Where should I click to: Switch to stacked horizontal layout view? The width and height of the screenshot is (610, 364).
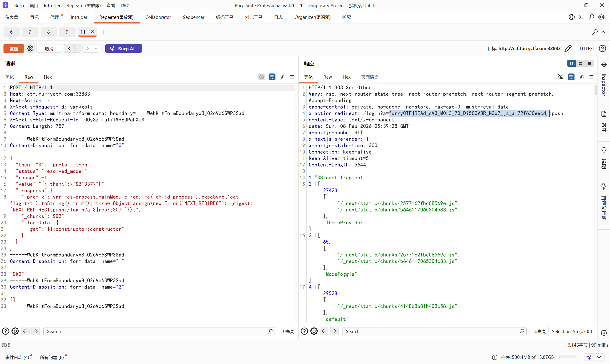pos(580,63)
